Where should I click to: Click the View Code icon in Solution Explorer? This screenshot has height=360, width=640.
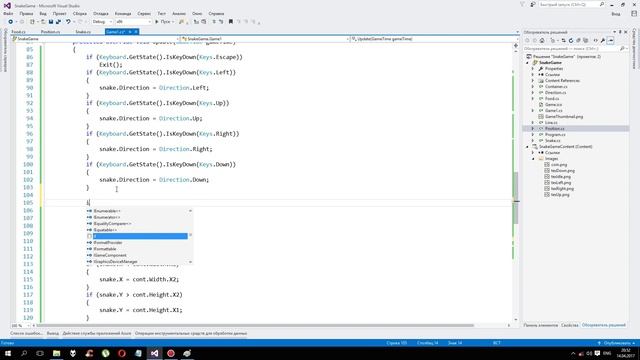click(x=596, y=40)
